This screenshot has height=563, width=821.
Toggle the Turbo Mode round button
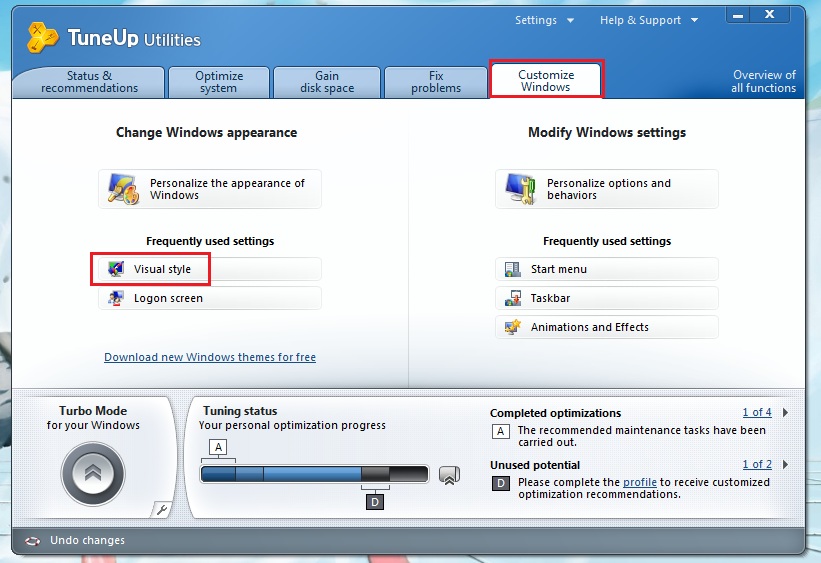coord(93,473)
